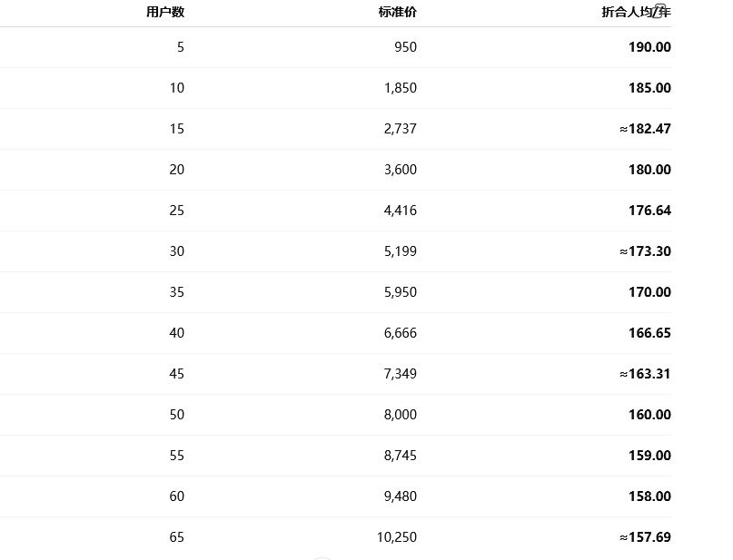Screen dimensions: 733x560
Task: Select standard price cell 1,850
Action: tap(401, 88)
